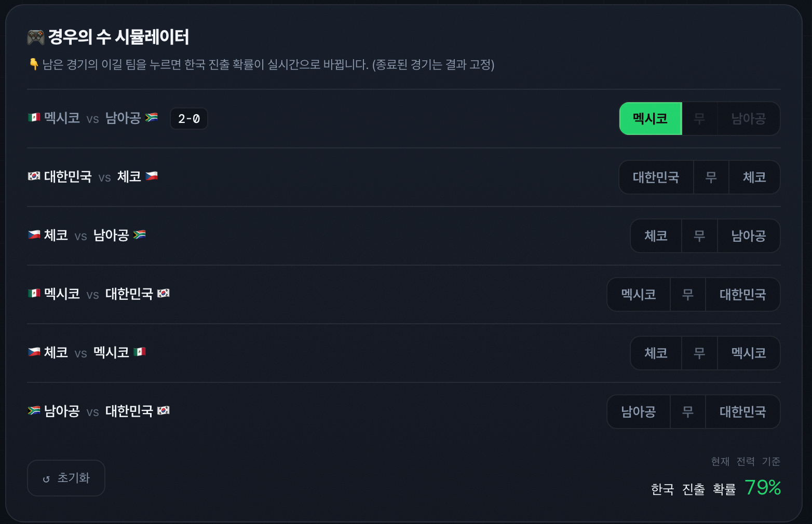
Task: Pick 남아공 win in 체코 vs 남아공
Action: pyautogui.click(x=749, y=236)
